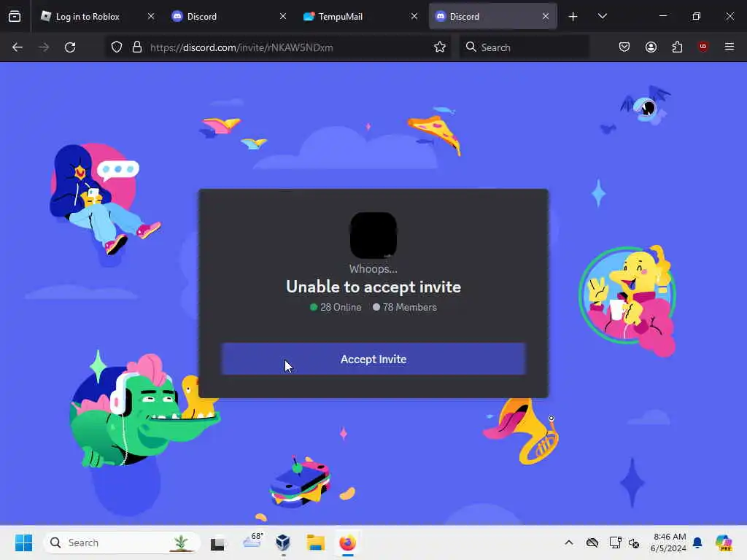Open the notifications bell icon

tap(697, 542)
